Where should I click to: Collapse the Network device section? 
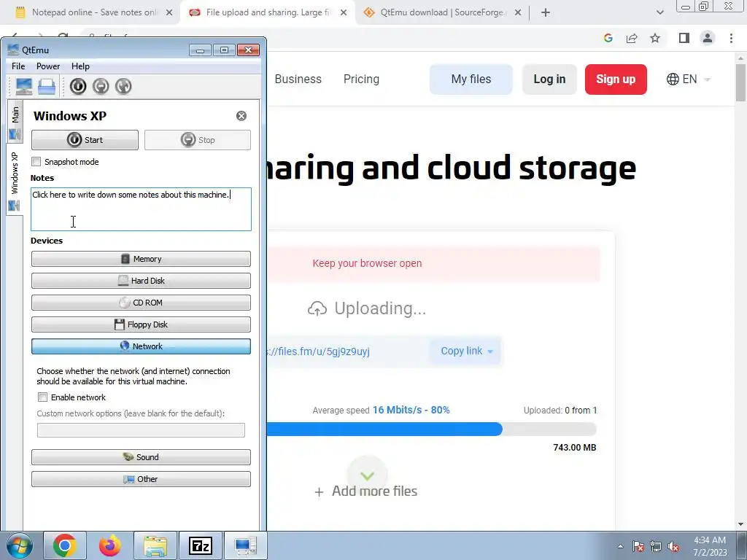coord(141,346)
